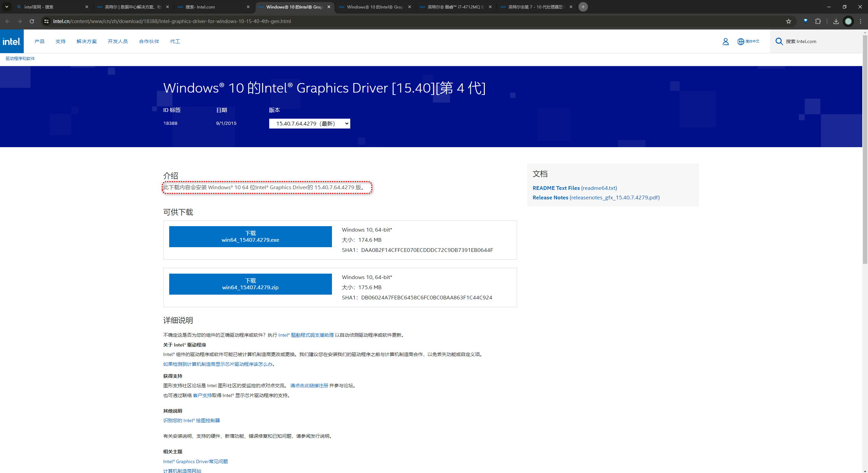This screenshot has width=868, height=473.
Task: Open the Chrome profile avatar
Action: pos(848,21)
